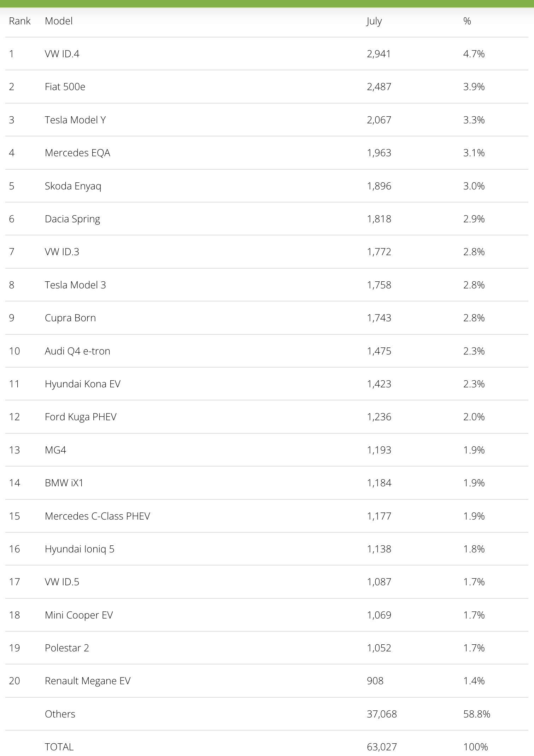Click the July column header
The height and width of the screenshot is (756, 534).
(374, 21)
